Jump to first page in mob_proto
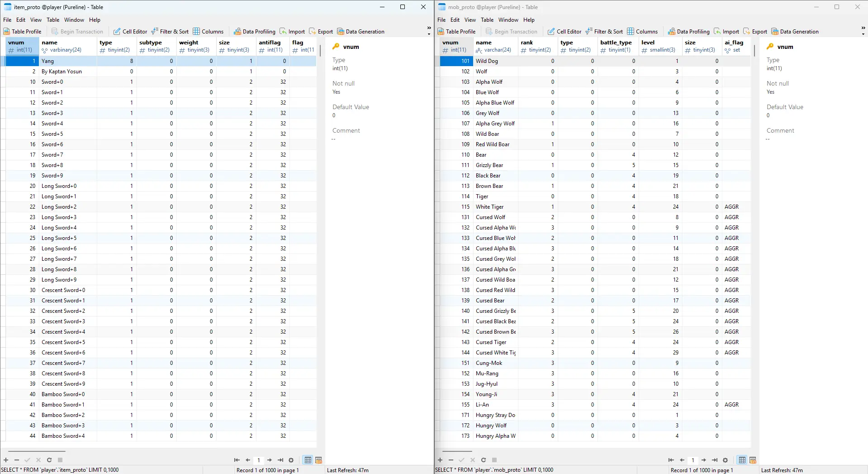The image size is (868, 474). point(671,460)
